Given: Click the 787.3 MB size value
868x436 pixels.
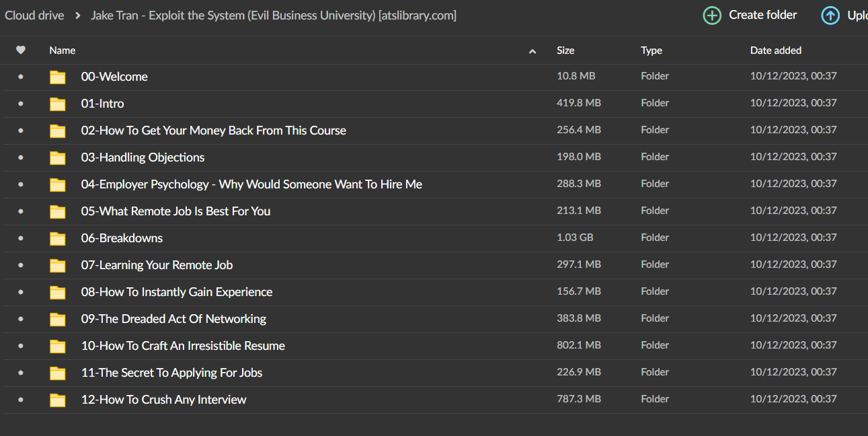Looking at the screenshot, I should click(x=579, y=399).
